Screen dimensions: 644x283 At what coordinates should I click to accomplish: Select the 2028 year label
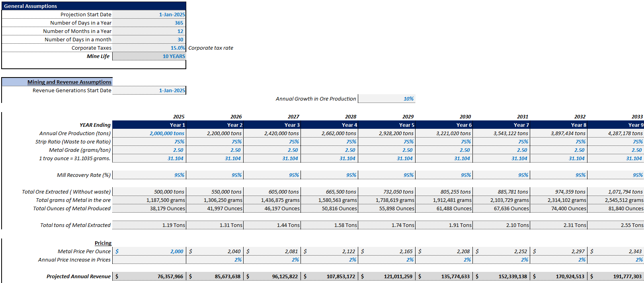351,116
